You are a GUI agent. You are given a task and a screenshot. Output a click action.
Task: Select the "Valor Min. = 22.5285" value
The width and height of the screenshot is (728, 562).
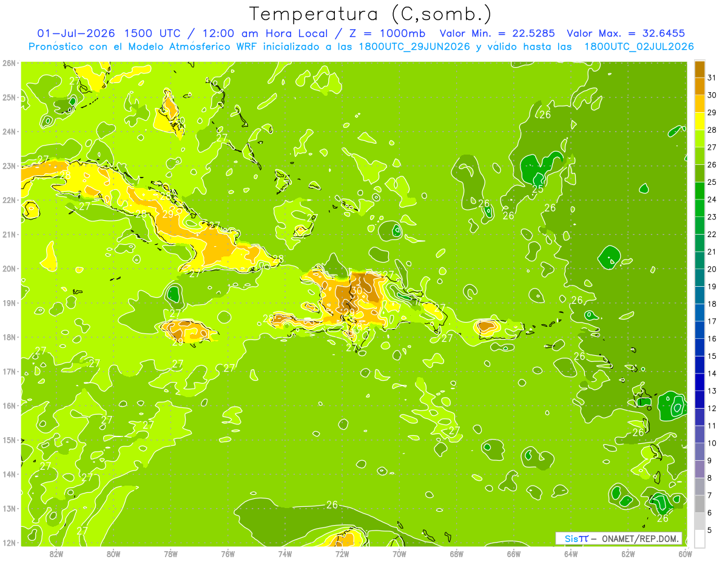(x=497, y=33)
